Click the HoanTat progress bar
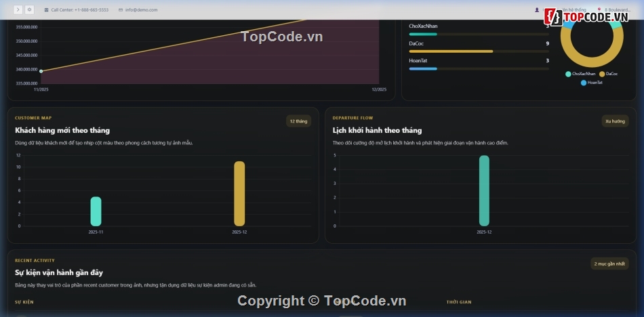Image resolution: width=644 pixels, height=317 pixels. click(479, 68)
